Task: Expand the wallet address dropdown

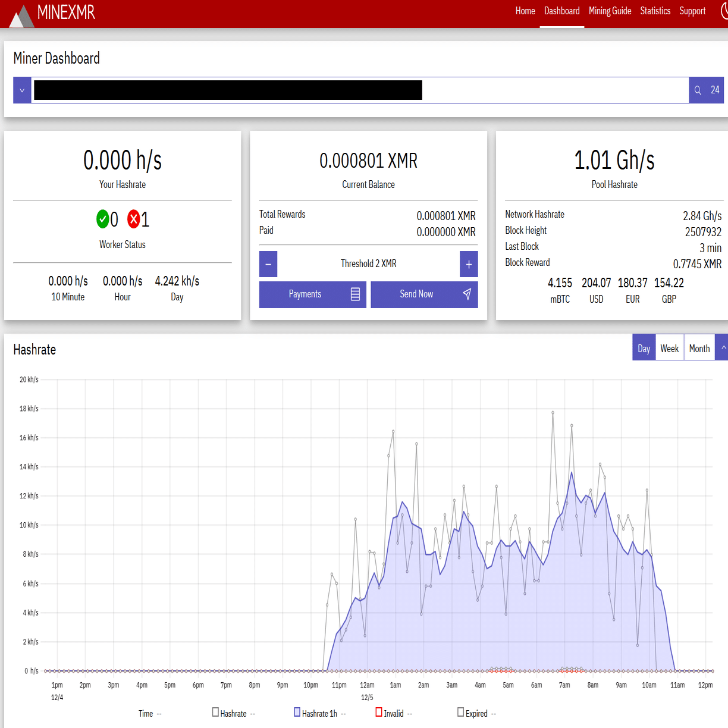Action: pyautogui.click(x=22, y=90)
